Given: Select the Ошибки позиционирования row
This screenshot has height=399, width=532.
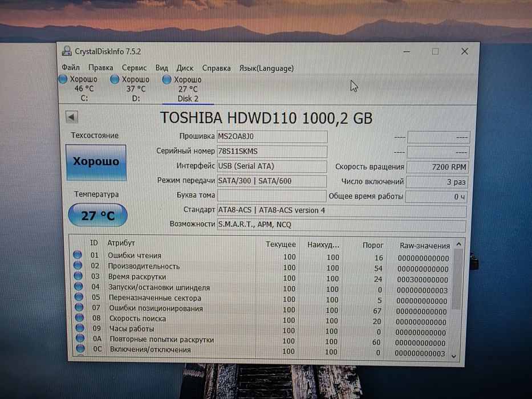Looking at the screenshot, I should tap(261, 309).
